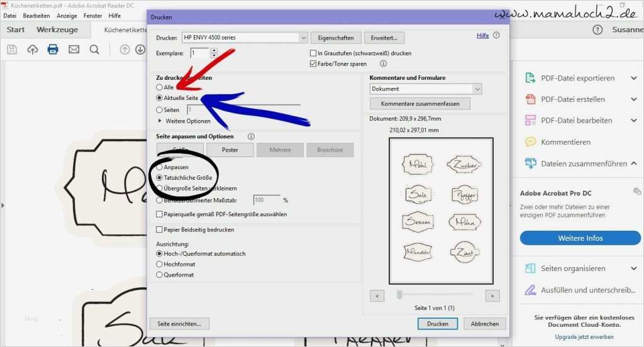Click the save icon in Acrobat toolbar
The width and height of the screenshot is (644, 347).
click(x=12, y=50)
